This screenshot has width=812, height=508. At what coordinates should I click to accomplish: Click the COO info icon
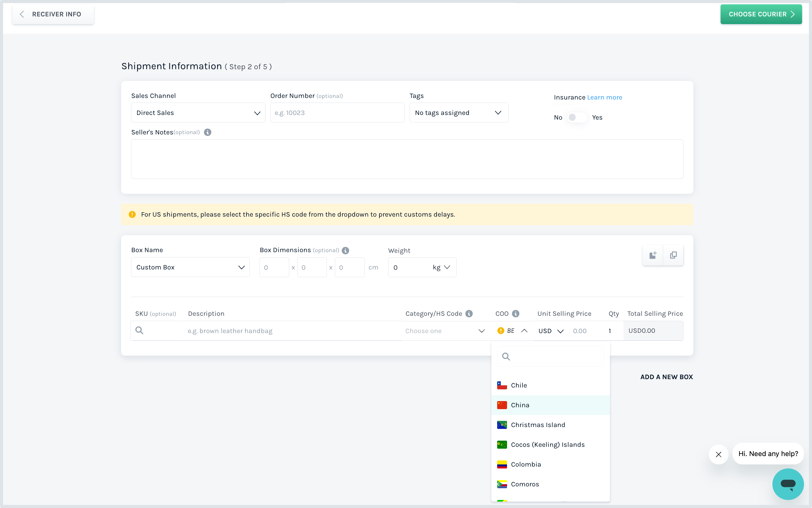point(516,313)
